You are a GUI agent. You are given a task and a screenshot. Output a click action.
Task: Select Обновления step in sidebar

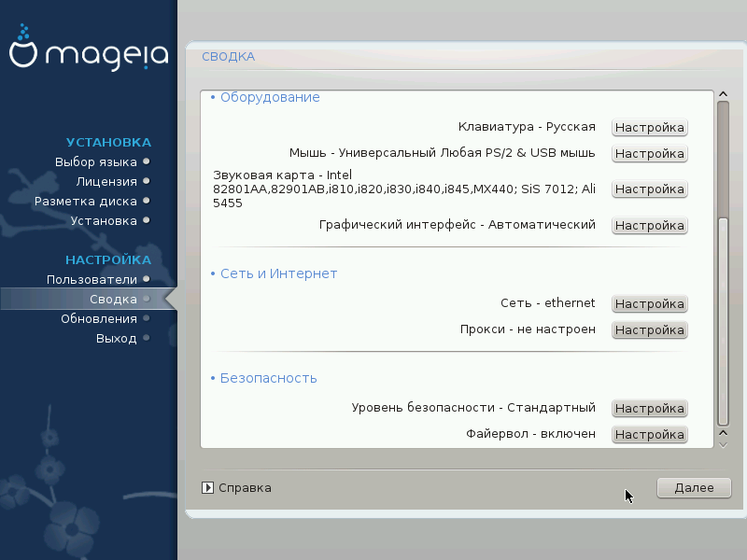click(x=99, y=318)
